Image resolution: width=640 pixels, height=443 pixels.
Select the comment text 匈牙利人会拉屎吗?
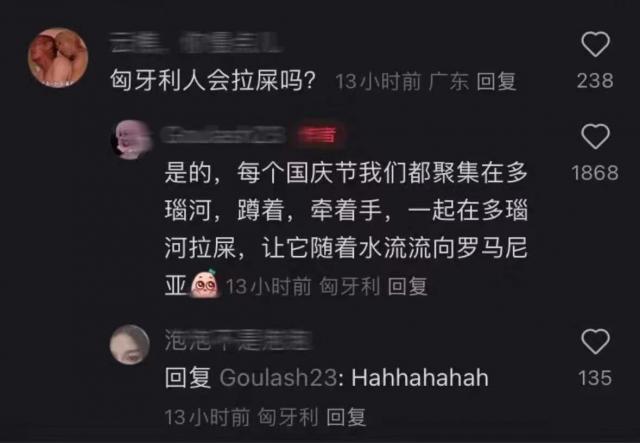click(213, 81)
